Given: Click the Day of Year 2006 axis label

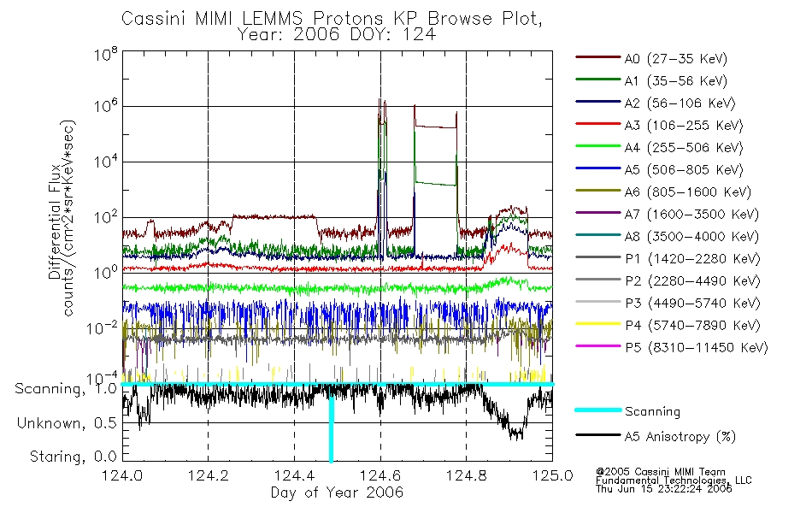Looking at the screenshot, I should (x=337, y=492).
